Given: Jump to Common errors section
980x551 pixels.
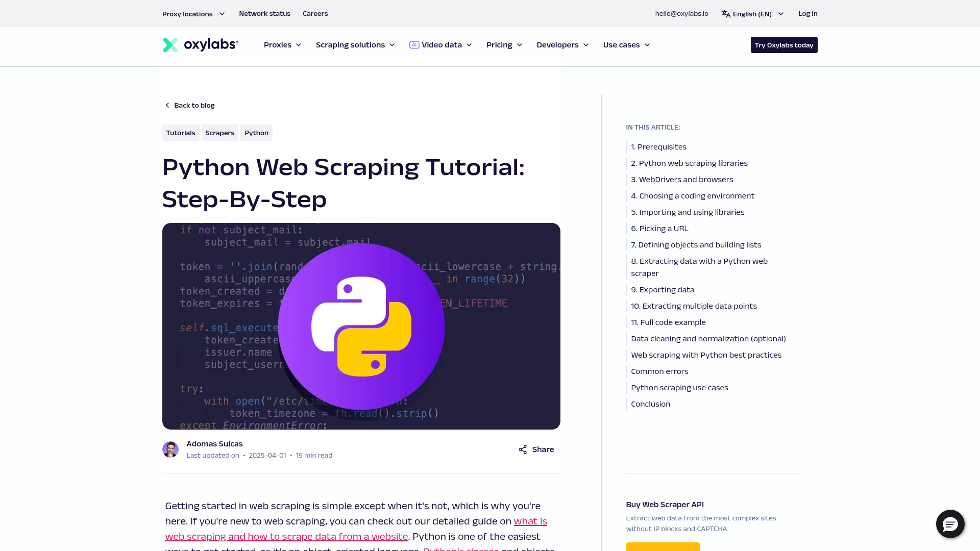Looking at the screenshot, I should click(x=659, y=371).
